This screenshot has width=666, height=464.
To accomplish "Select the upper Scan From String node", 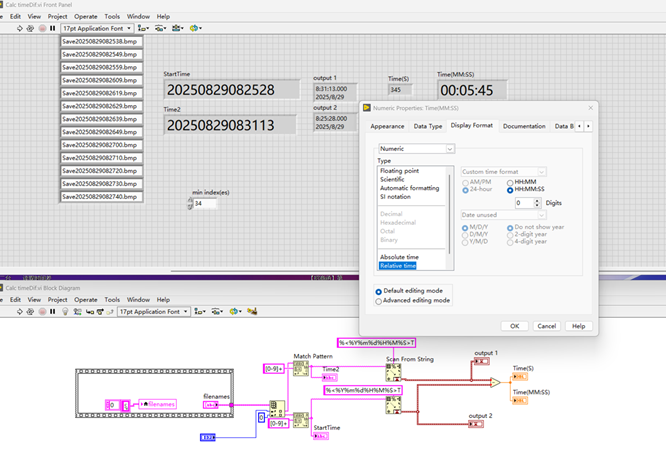I will [393, 373].
